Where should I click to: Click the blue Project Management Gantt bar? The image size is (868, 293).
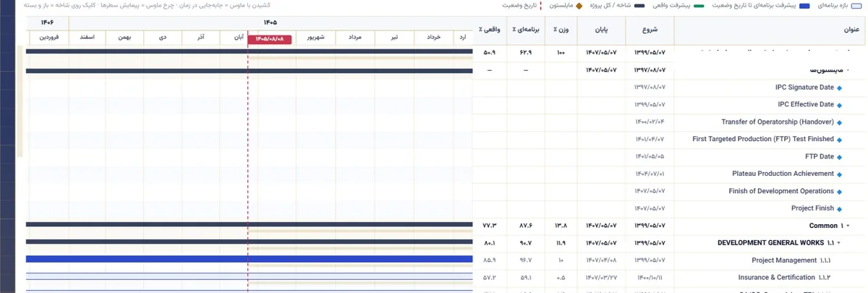249,260
